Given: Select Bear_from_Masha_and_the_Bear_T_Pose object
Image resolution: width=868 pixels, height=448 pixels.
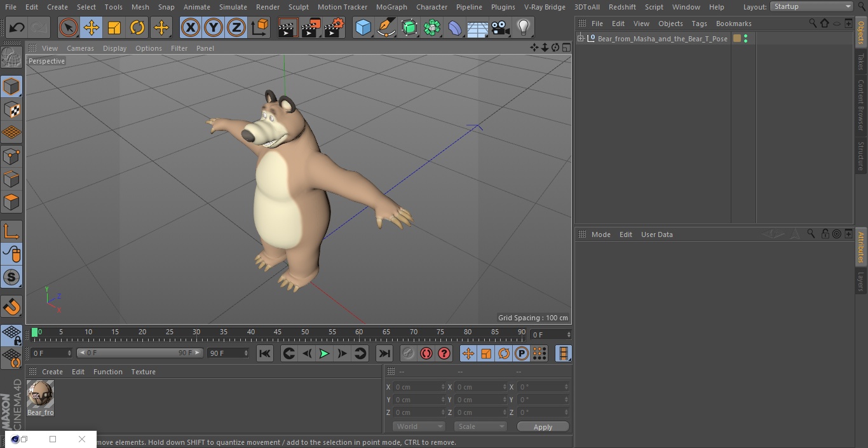Looking at the screenshot, I should pos(662,39).
